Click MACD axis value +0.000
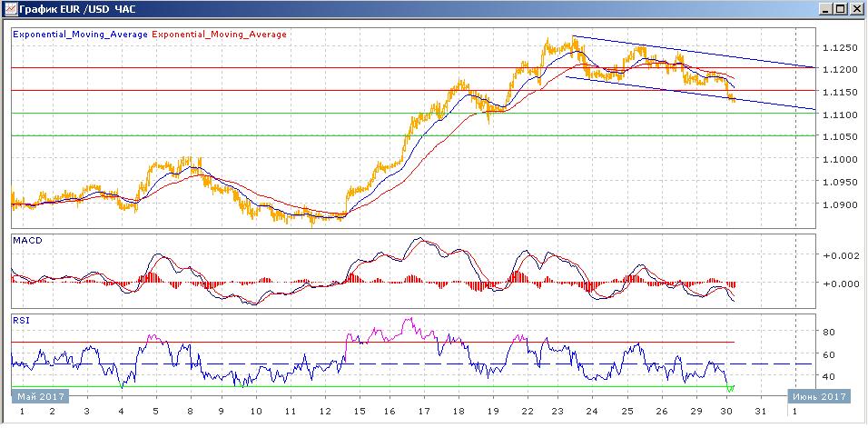868x428 pixels. (x=841, y=284)
